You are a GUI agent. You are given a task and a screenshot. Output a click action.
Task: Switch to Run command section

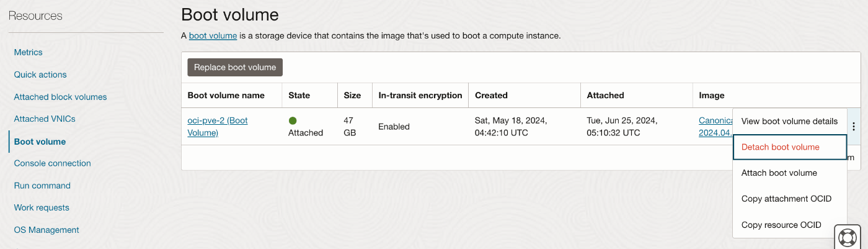coord(42,186)
